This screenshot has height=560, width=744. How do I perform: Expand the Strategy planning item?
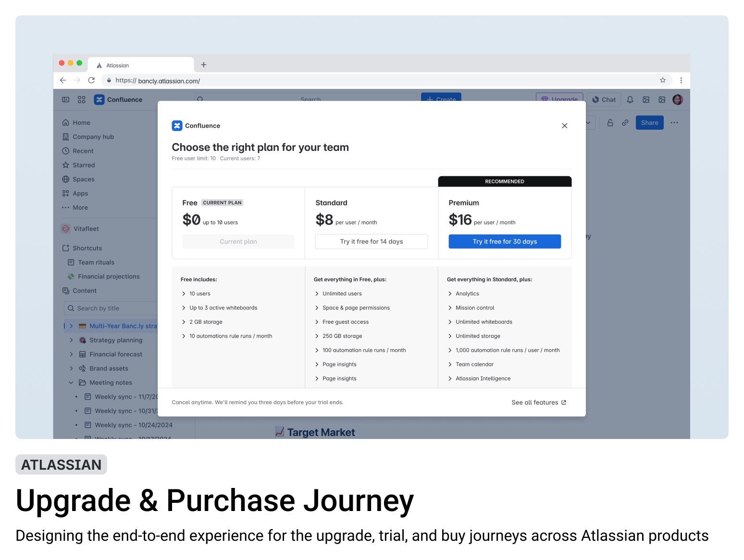click(x=71, y=340)
